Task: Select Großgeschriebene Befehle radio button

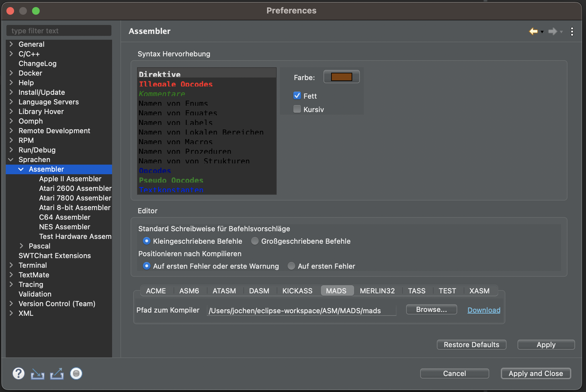Action: point(255,241)
